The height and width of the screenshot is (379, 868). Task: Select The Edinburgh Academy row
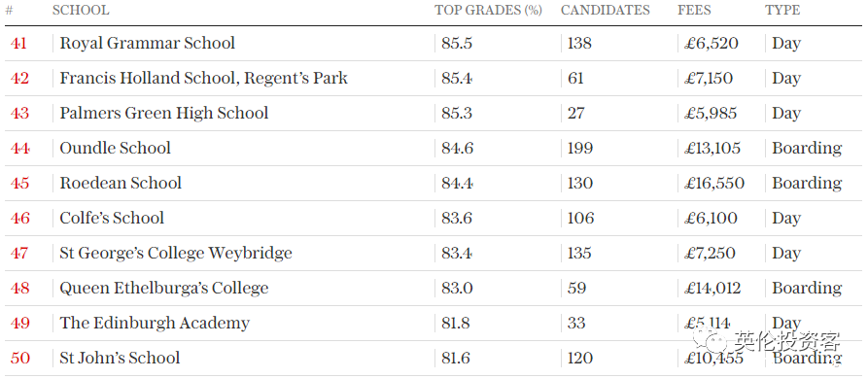[x=434, y=323]
